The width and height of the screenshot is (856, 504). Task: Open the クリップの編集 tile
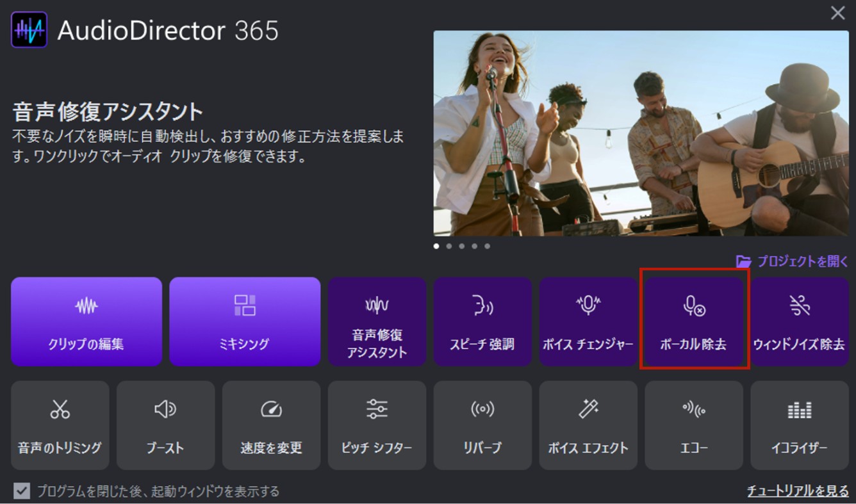click(86, 321)
